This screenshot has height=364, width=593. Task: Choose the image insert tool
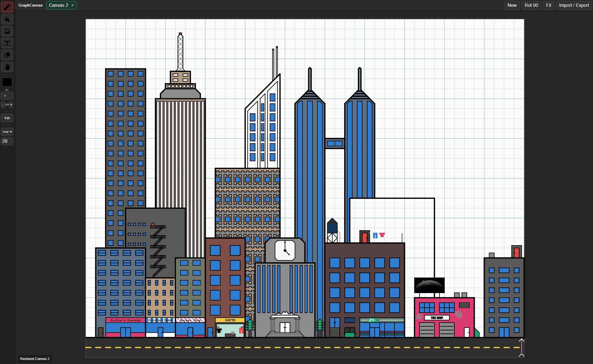tap(7, 31)
